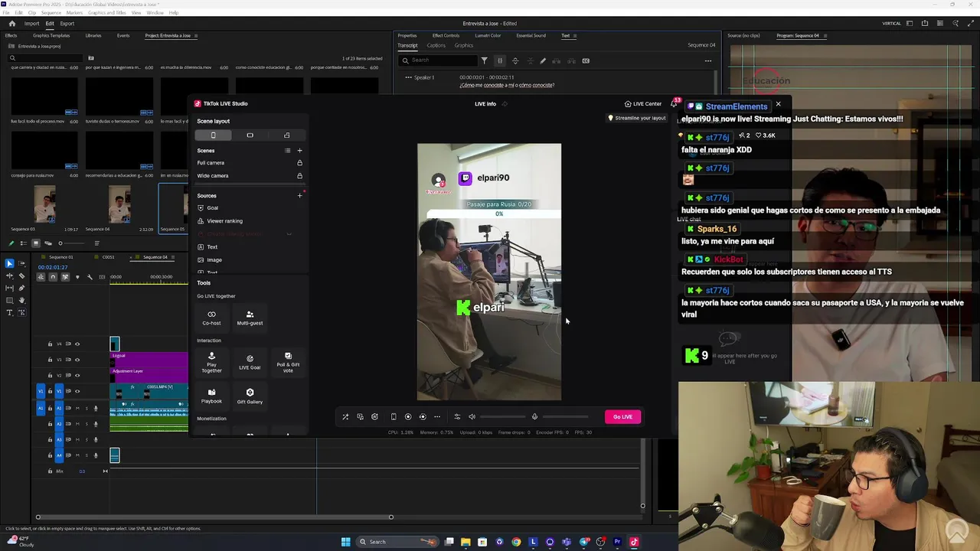Toggle lock on Wide camera scene
980x551 pixels.
pyautogui.click(x=299, y=176)
